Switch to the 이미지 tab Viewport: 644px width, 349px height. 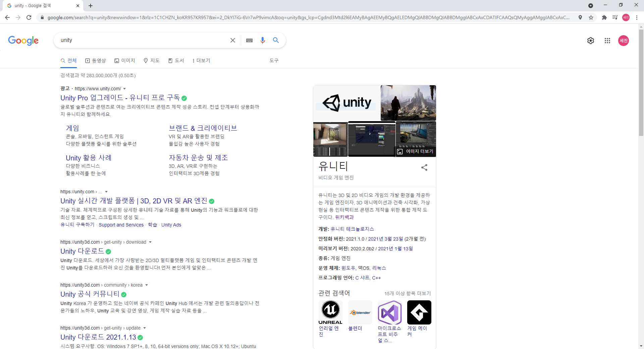click(125, 61)
